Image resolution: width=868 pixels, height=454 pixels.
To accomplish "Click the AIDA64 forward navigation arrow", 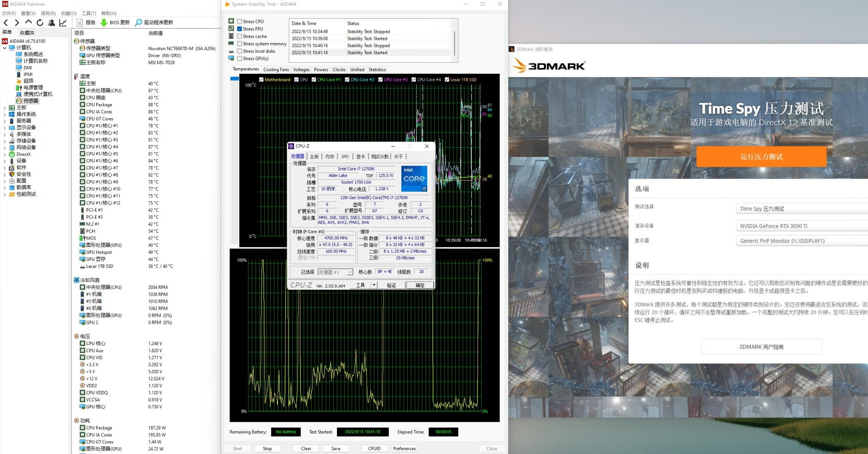I will point(17,23).
